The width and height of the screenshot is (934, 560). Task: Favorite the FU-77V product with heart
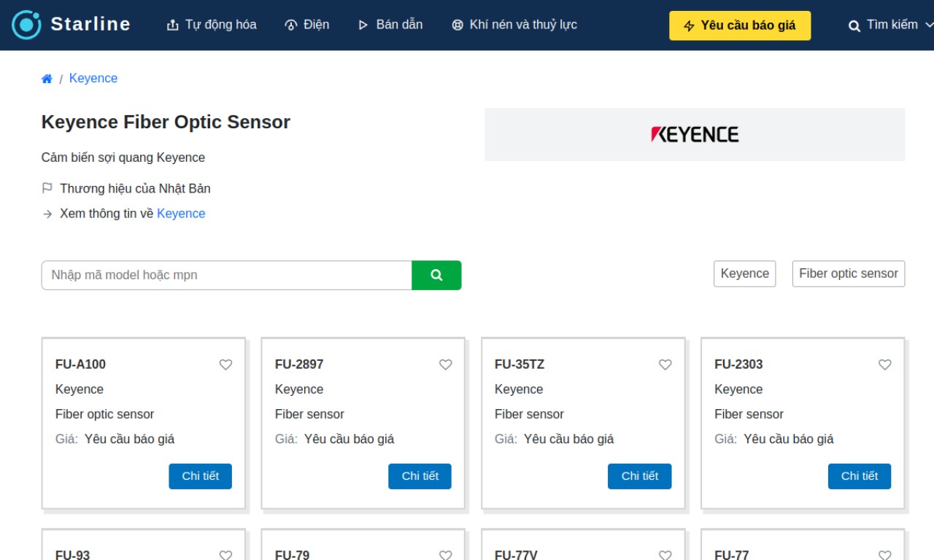point(665,555)
